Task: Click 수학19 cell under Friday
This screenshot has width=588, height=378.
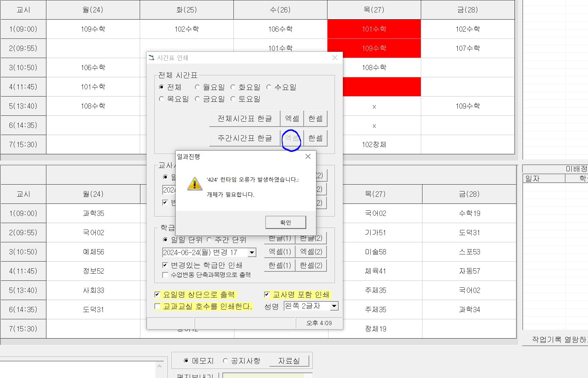Action: [x=469, y=213]
